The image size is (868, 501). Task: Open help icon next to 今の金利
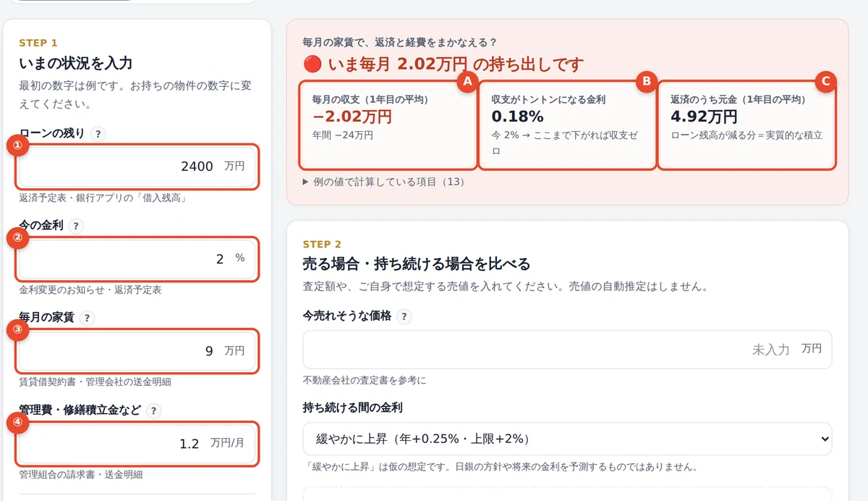[77, 226]
